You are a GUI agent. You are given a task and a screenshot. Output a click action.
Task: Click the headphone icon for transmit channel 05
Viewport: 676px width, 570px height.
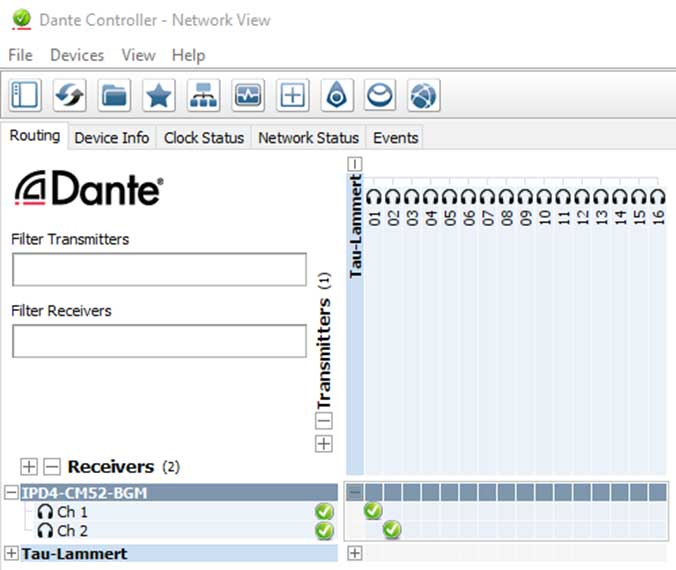(x=450, y=197)
